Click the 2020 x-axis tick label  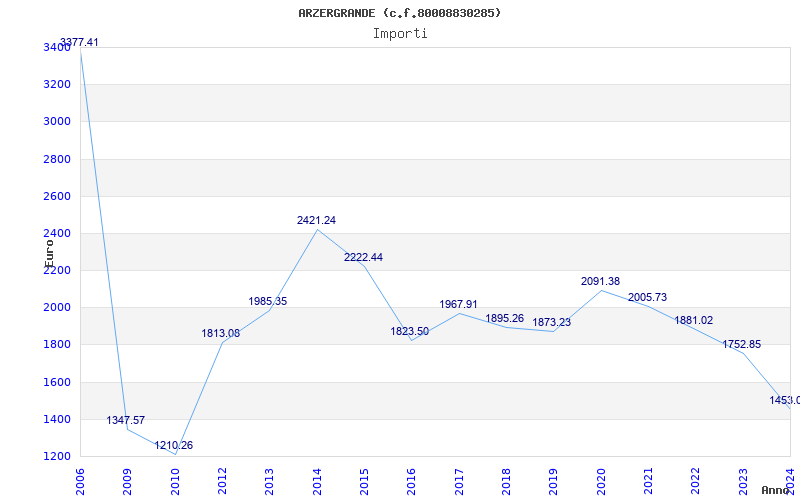tap(601, 481)
